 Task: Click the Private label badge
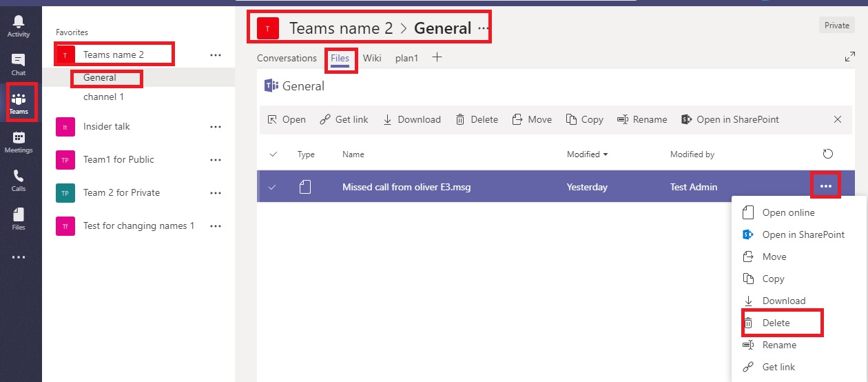[837, 26]
